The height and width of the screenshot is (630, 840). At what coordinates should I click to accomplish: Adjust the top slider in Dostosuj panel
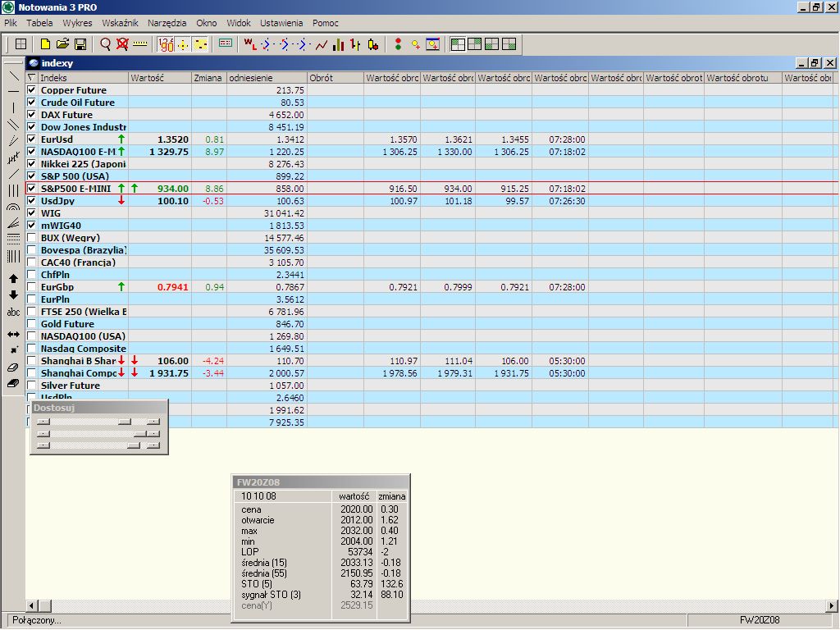tap(124, 421)
